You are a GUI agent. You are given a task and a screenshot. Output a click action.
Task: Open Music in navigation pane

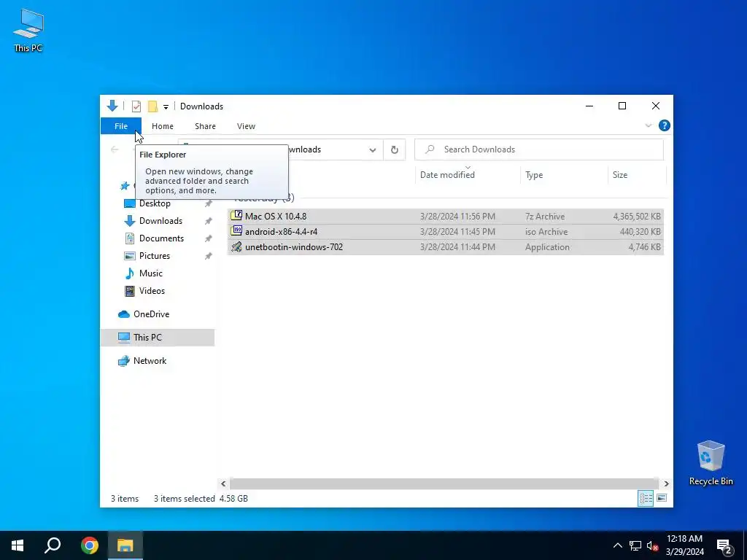click(150, 273)
